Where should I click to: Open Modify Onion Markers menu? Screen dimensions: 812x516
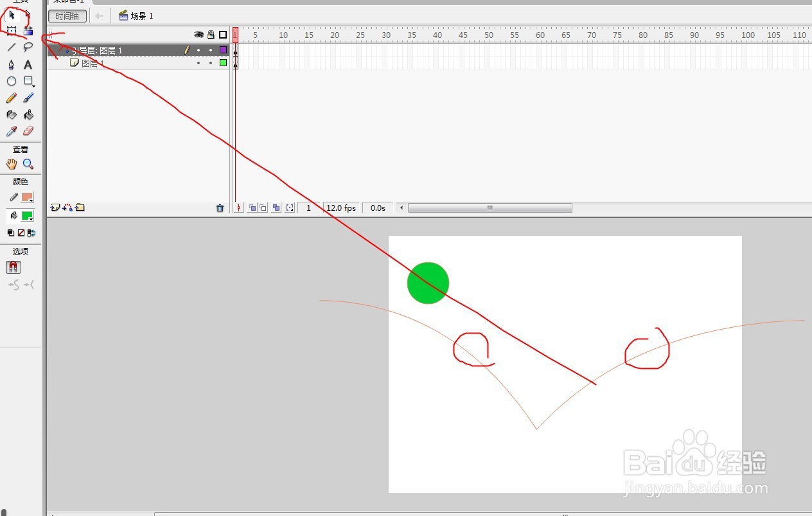[290, 208]
